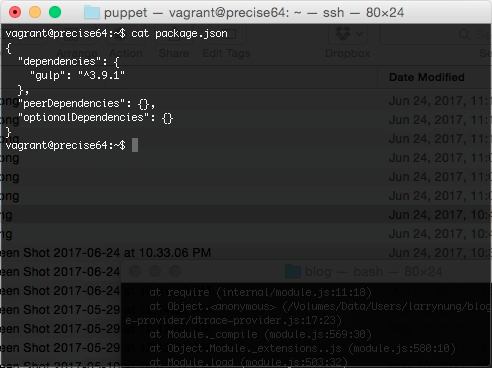Click the Arrange toolbar label
Image resolution: width=492 pixels, height=368 pixels.
click(x=77, y=53)
